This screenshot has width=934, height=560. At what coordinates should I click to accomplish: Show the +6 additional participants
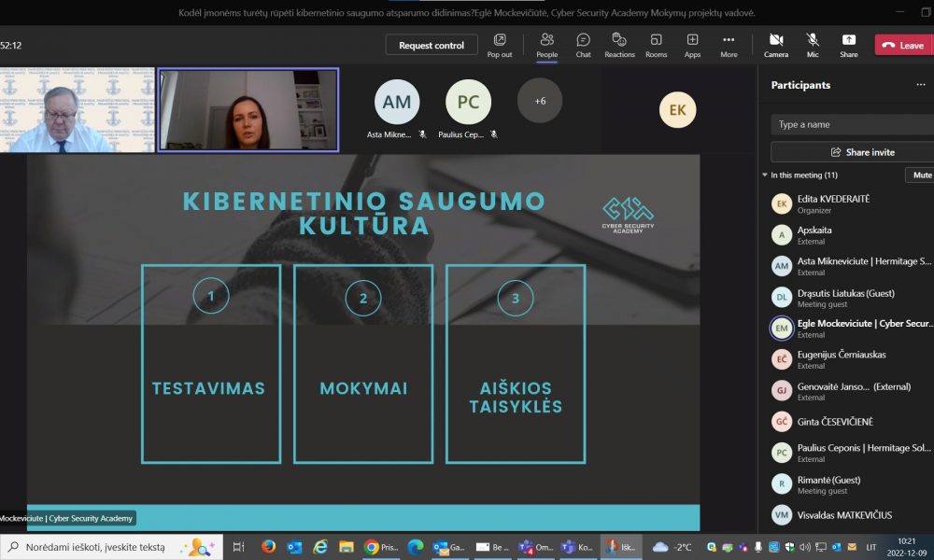(x=540, y=101)
